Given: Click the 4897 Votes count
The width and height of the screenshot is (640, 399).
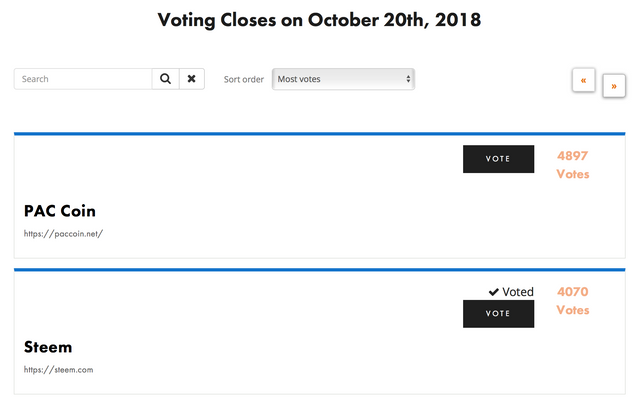Looking at the screenshot, I should click(573, 165).
